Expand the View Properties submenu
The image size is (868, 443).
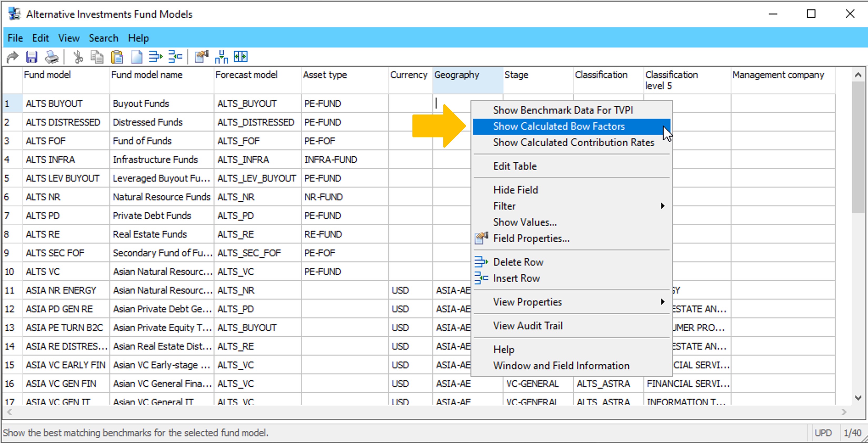(572, 302)
